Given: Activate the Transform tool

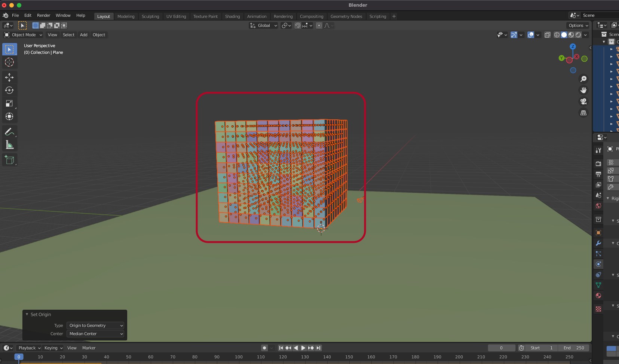Looking at the screenshot, I should pyautogui.click(x=9, y=116).
